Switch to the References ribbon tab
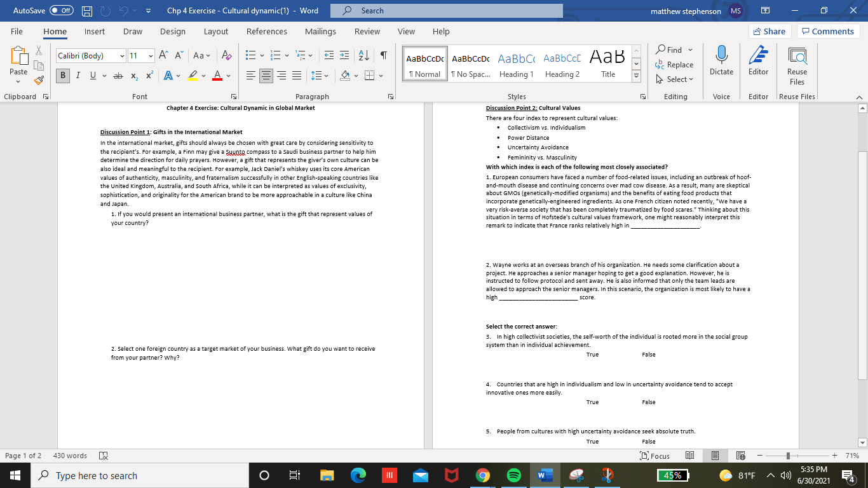 click(267, 31)
